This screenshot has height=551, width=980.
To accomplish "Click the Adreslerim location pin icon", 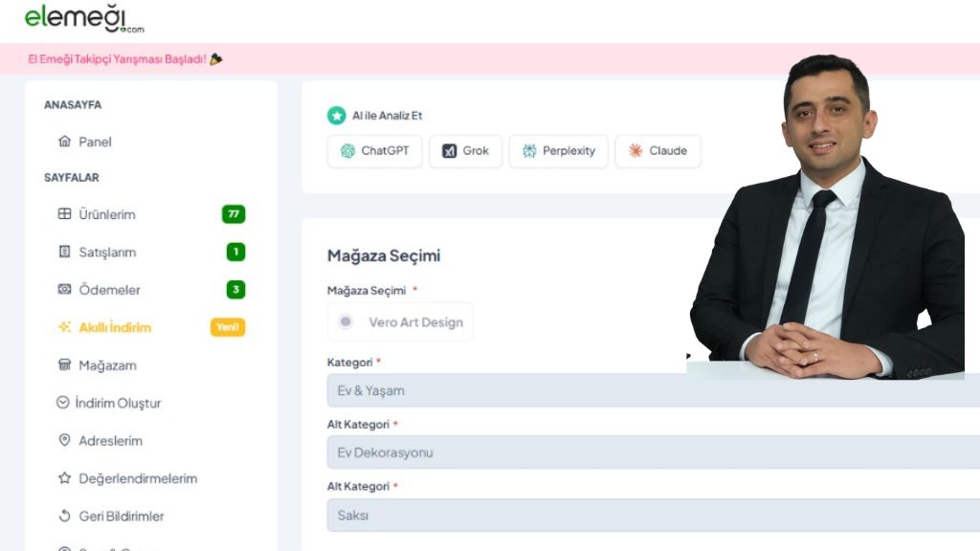I will [64, 440].
